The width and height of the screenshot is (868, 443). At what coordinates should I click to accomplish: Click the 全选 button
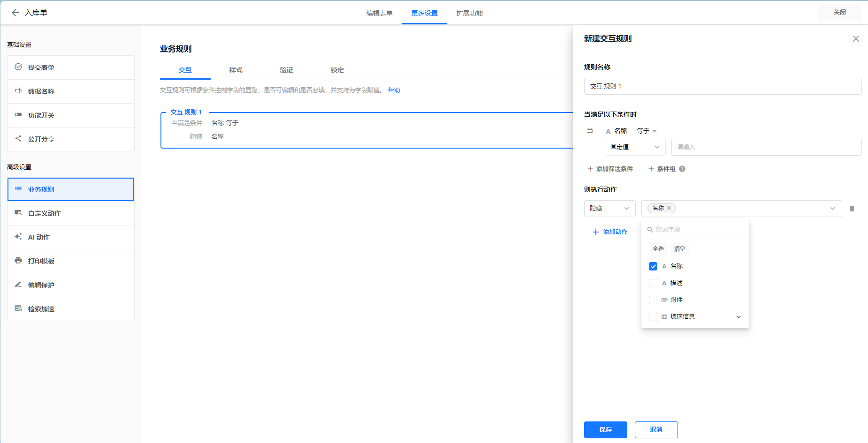658,249
